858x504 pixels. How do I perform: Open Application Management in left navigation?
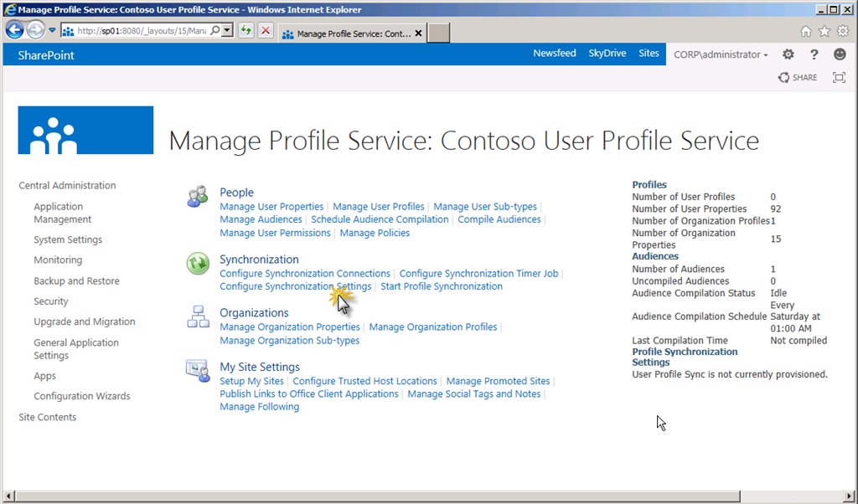(62, 213)
